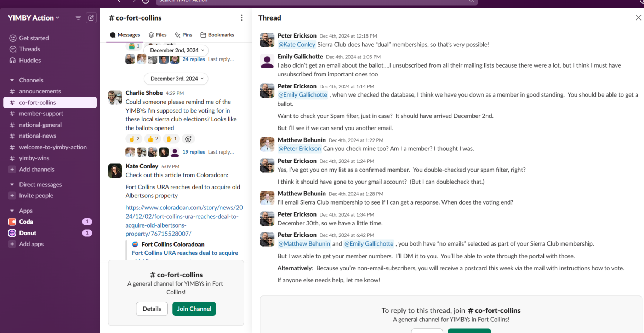Click @Emily Gallichotte mention in Dec 4th 1:14 PM message
644x333 pixels.
pos(303,95)
